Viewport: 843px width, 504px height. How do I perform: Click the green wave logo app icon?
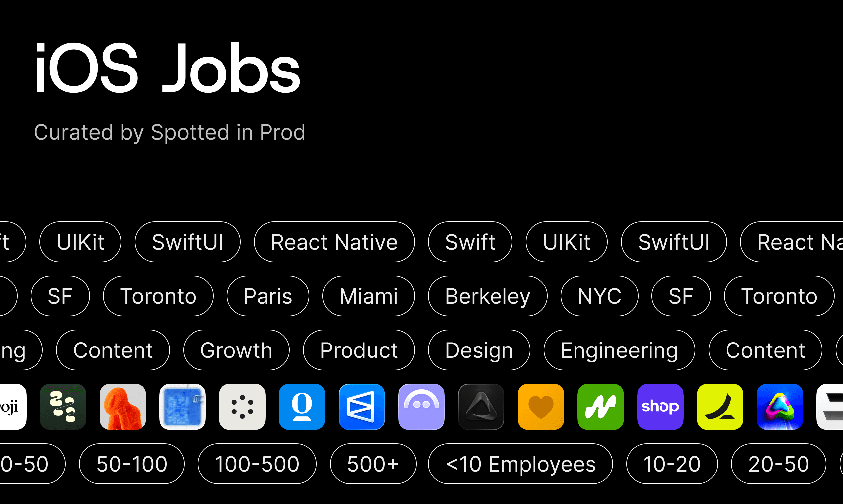click(601, 407)
